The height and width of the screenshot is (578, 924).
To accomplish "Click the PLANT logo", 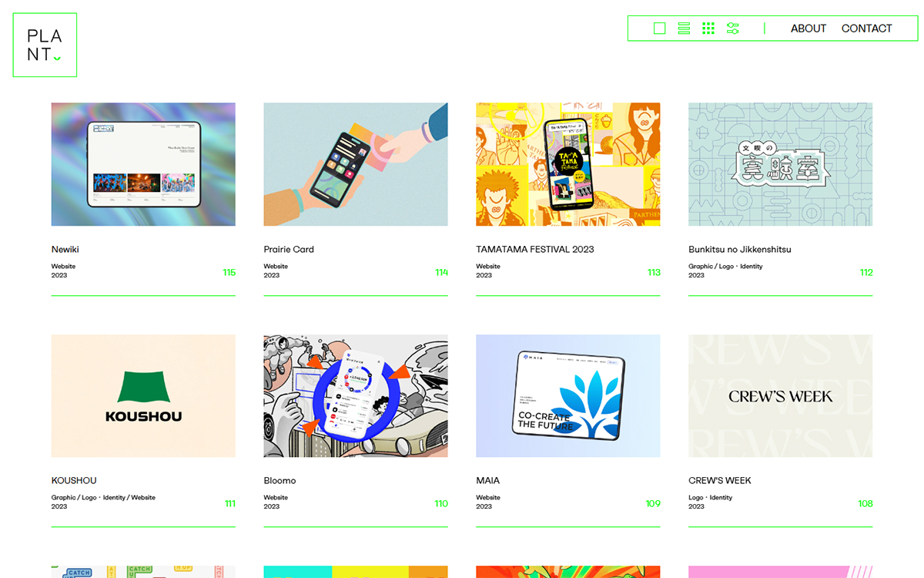I will 45,45.
